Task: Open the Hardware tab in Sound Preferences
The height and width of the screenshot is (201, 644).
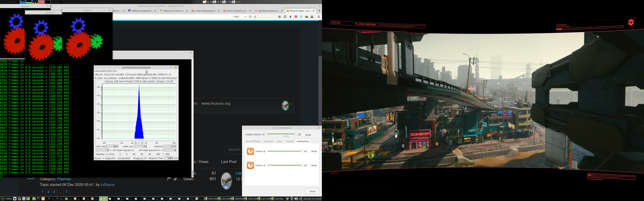Action: point(269,141)
